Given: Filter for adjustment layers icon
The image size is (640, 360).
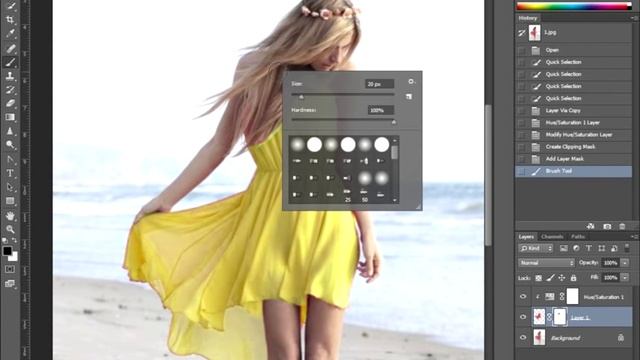Looking at the screenshot, I should tap(576, 248).
